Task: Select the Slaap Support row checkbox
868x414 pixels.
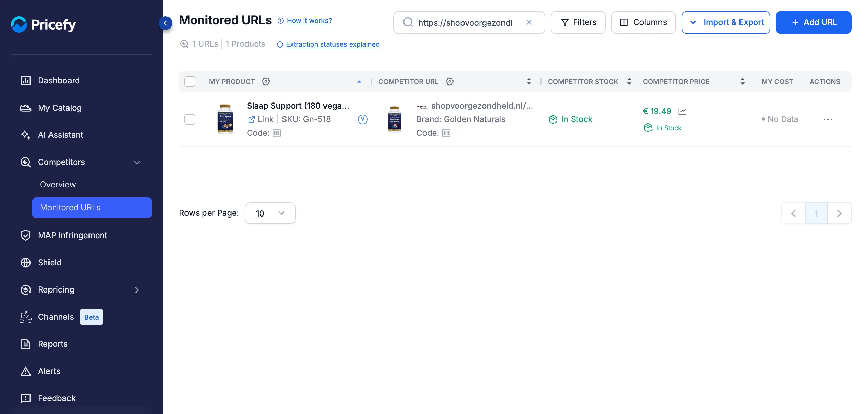Action: 190,119
